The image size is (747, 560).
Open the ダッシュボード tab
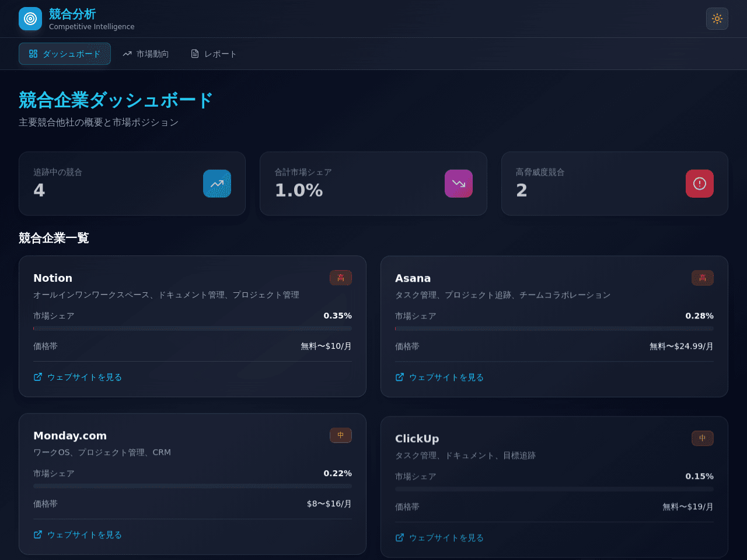(x=65, y=54)
